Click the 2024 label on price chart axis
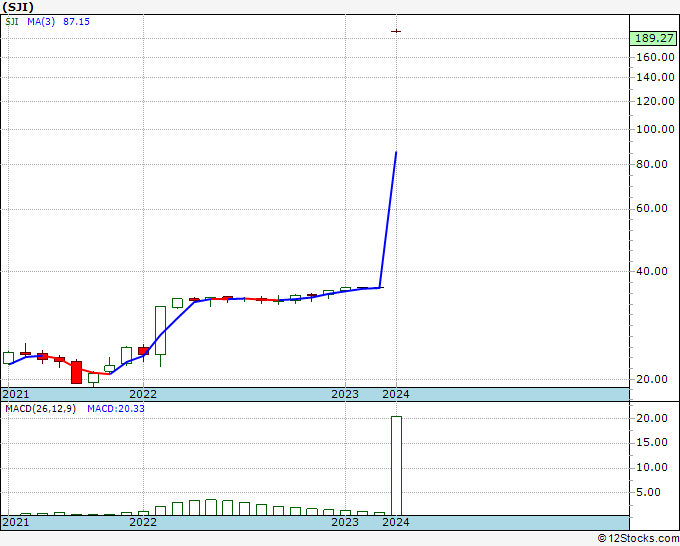Image resolution: width=680 pixels, height=546 pixels. pyautogui.click(x=396, y=394)
